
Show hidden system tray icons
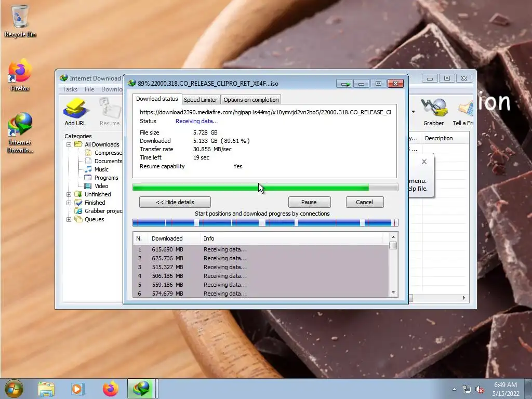[454, 389]
